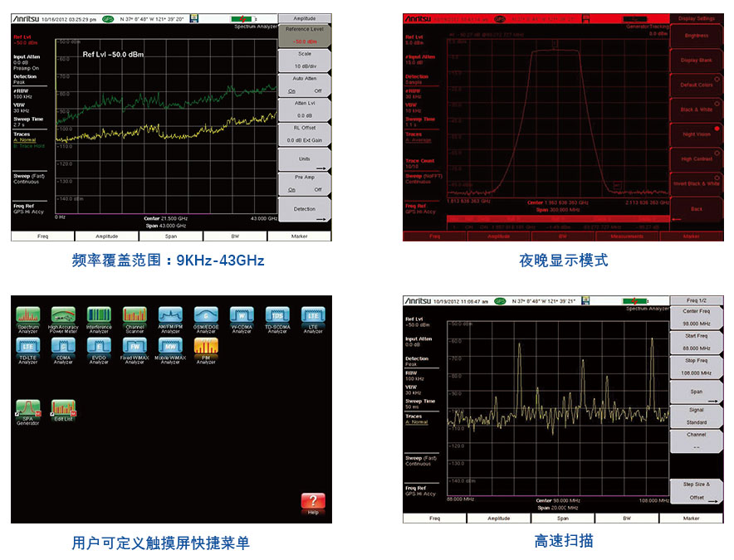Click battery indicator on the 43 GHz screen
This screenshot has width=734, height=560.
coord(242,19)
